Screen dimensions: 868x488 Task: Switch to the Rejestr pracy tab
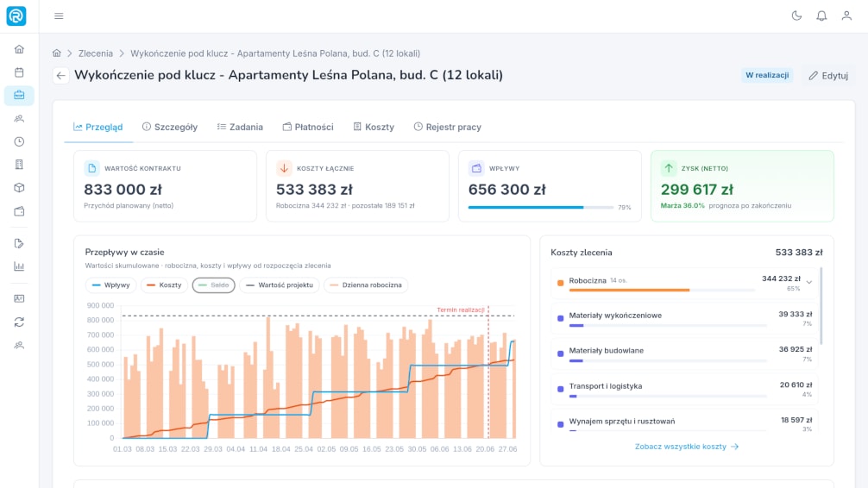pyautogui.click(x=447, y=127)
